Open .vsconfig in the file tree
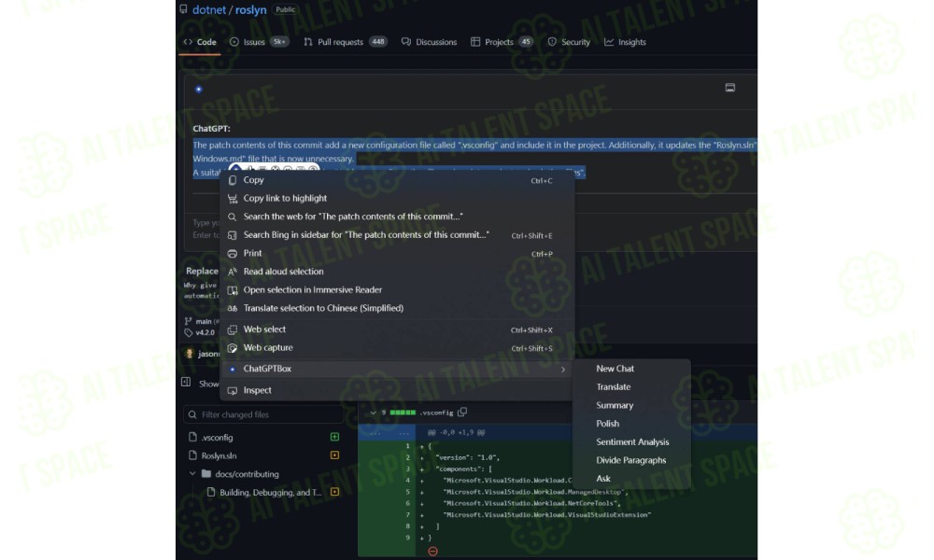 (217, 438)
